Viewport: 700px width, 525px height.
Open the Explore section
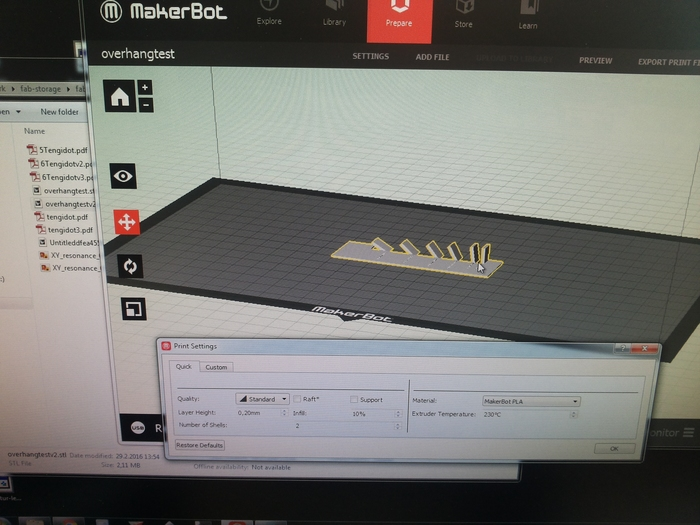point(269,13)
